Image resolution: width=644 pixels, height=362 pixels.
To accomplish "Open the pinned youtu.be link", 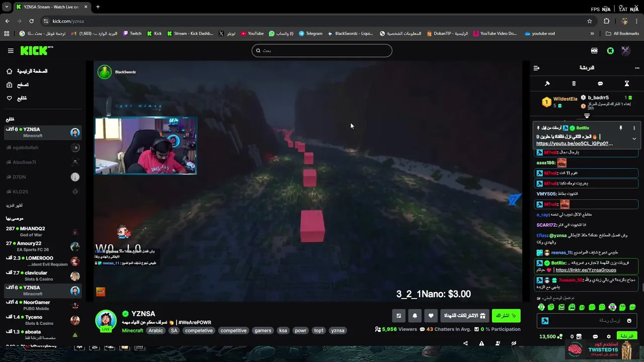I will (574, 144).
